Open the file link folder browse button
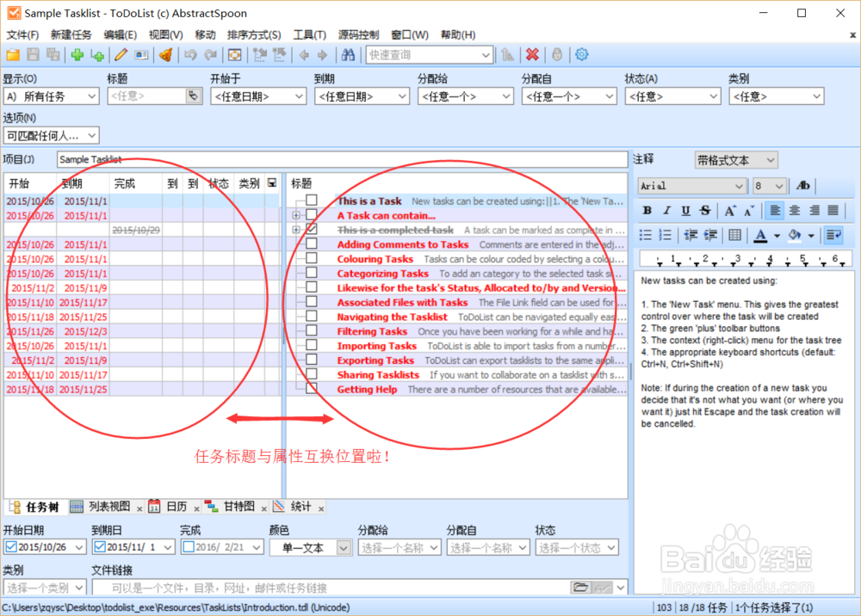The height and width of the screenshot is (616, 861). pos(581,588)
